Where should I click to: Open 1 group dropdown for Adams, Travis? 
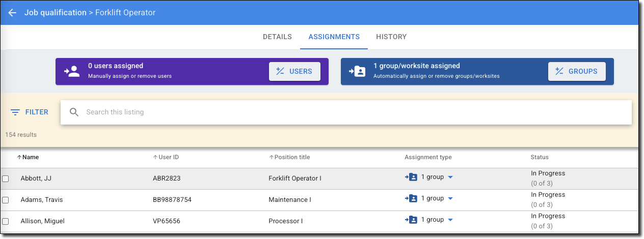pyautogui.click(x=450, y=199)
